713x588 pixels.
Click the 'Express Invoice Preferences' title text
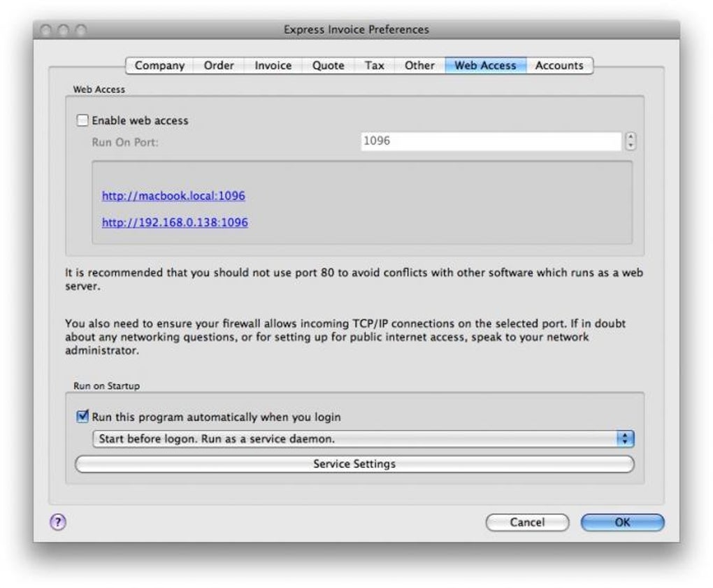(x=356, y=29)
